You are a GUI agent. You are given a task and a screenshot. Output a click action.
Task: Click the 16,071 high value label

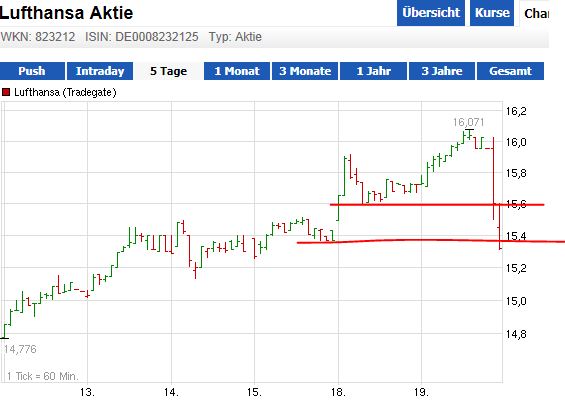click(468, 123)
